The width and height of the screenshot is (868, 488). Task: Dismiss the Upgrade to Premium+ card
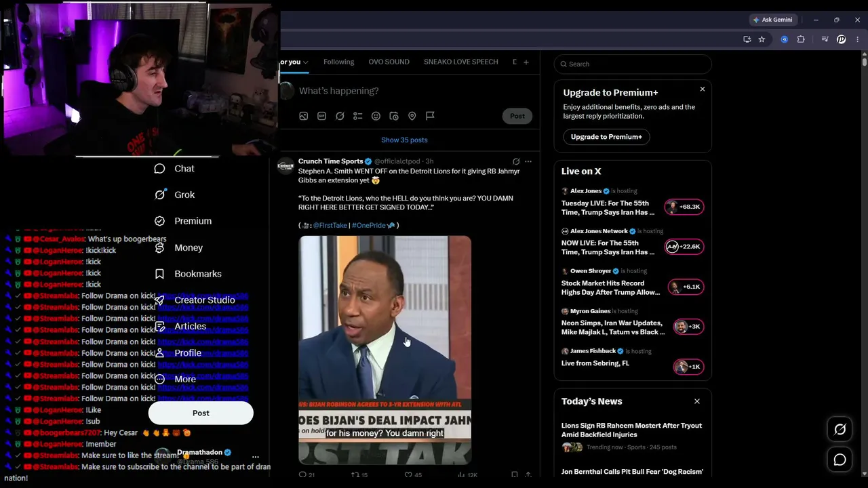[x=703, y=89]
